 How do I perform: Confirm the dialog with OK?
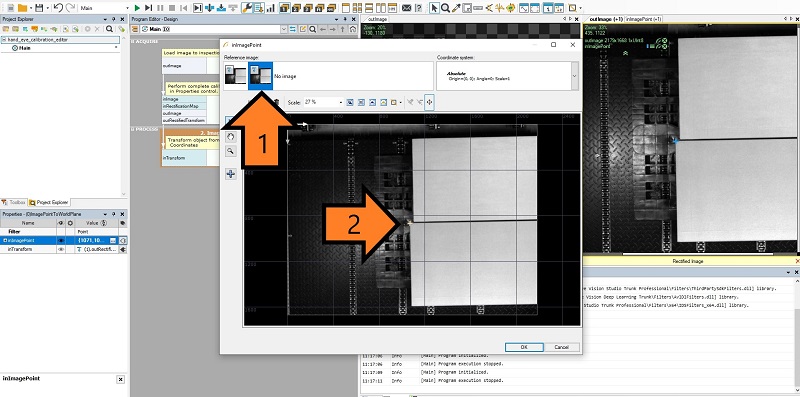point(524,347)
